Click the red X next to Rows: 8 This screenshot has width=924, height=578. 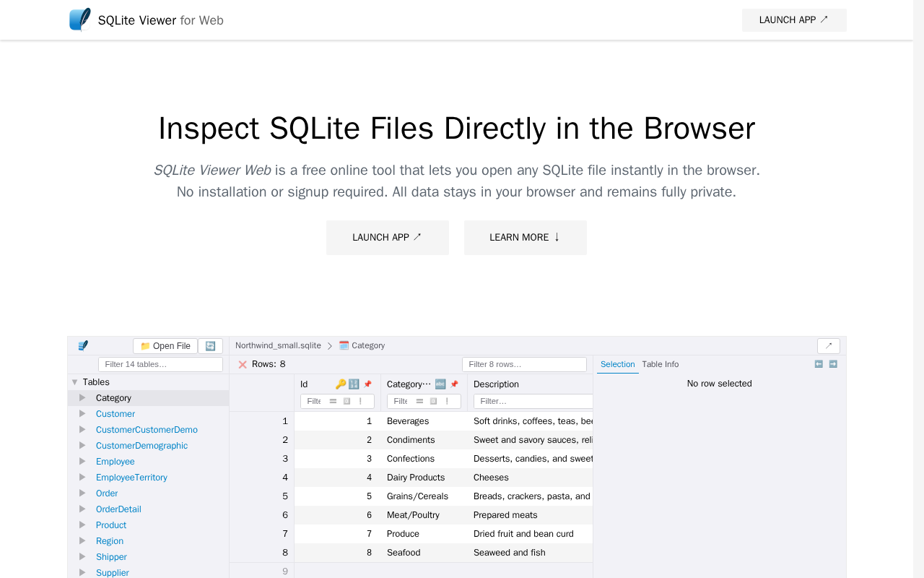pyautogui.click(x=243, y=364)
